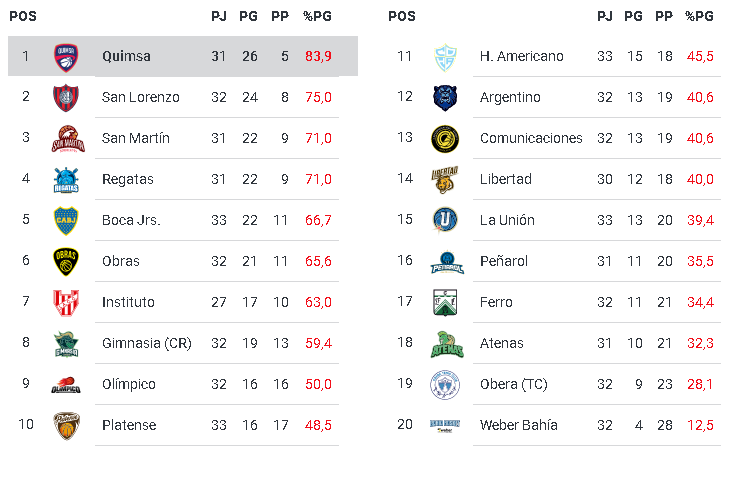740x480 pixels.
Task: Click the Argentino team logo
Action: [444, 97]
